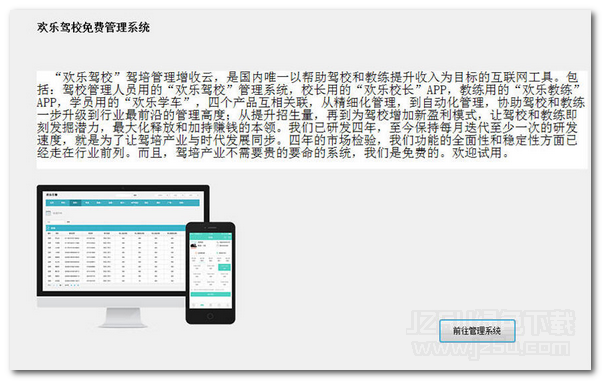Click the calendar icon in monitor mockup
The image size is (602, 381).
[x=48, y=213]
